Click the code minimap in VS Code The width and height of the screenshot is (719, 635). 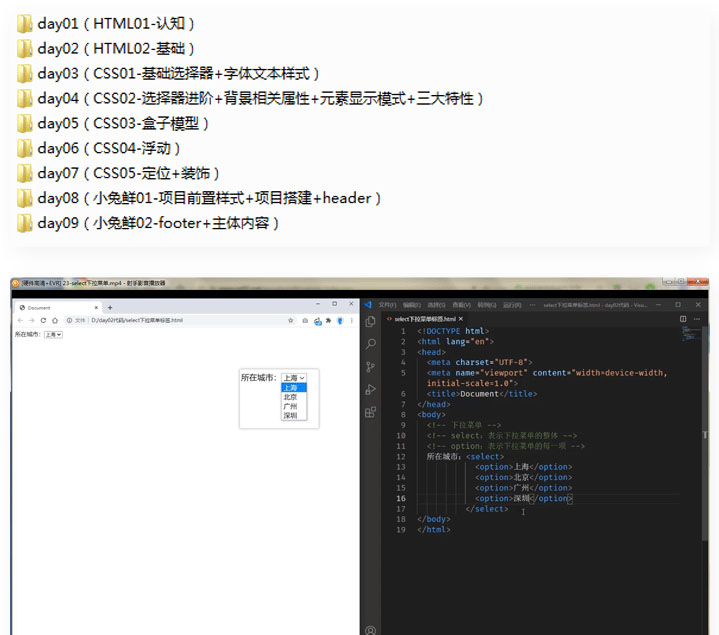pyautogui.click(x=689, y=334)
